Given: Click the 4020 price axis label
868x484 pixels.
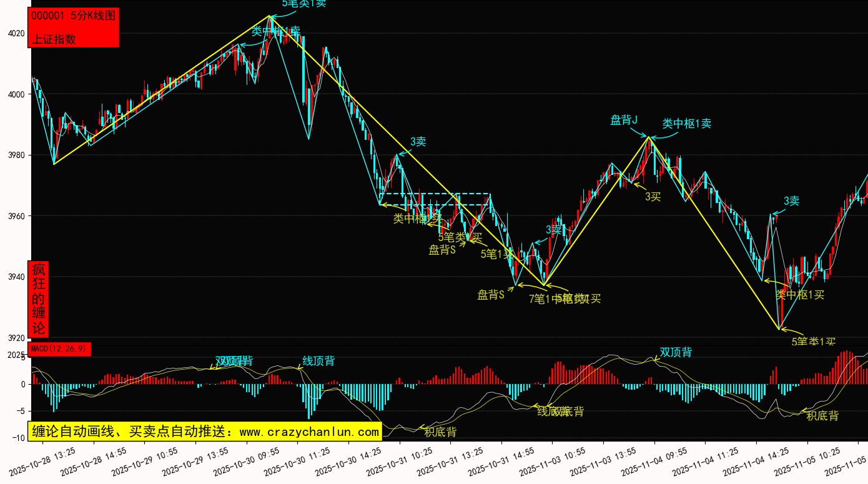Looking at the screenshot, I should click(x=16, y=34).
